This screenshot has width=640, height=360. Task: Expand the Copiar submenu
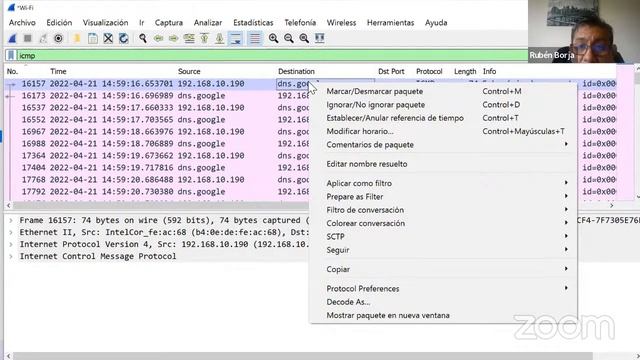click(x=443, y=269)
